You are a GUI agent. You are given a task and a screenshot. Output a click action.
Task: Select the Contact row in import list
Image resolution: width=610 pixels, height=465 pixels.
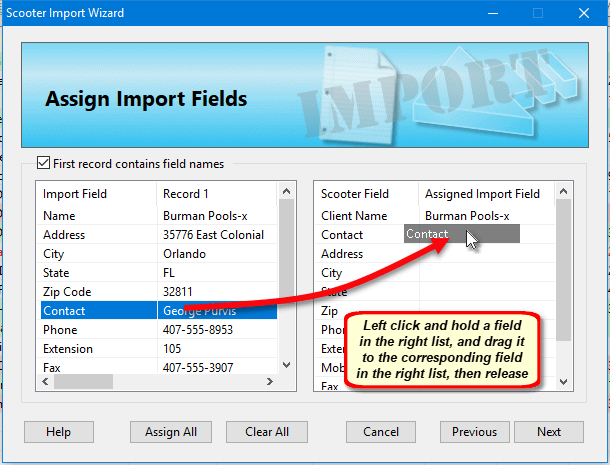pyautogui.click(x=159, y=311)
